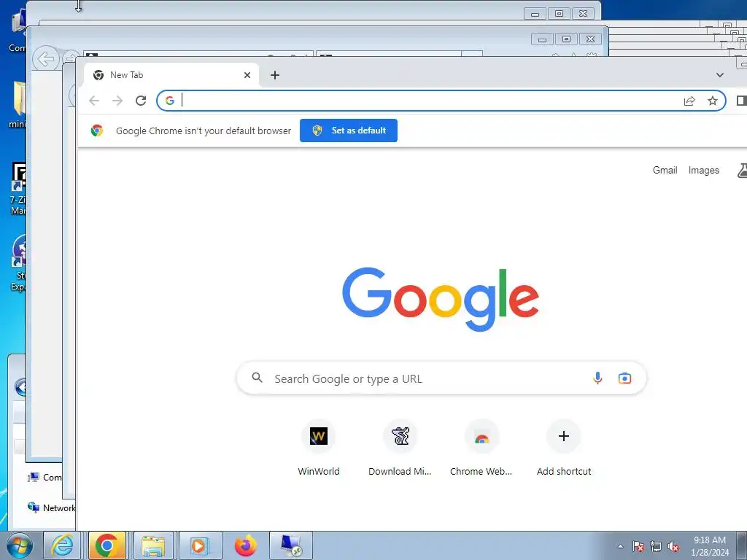Open a new tab with plus button

(x=275, y=75)
